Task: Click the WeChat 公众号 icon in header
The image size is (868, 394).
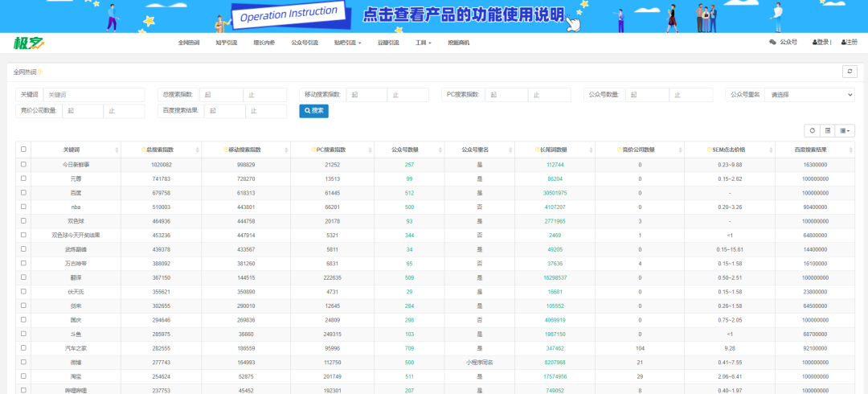Action: pos(773,42)
